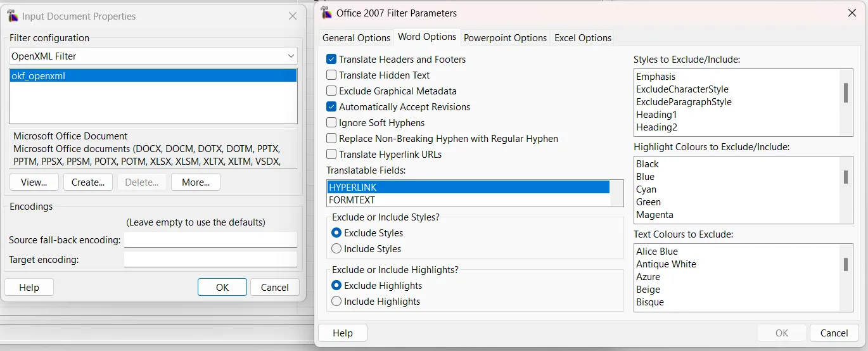Select ExcludeParagraphStyle in styles list
The width and height of the screenshot is (868, 351).
click(x=684, y=102)
